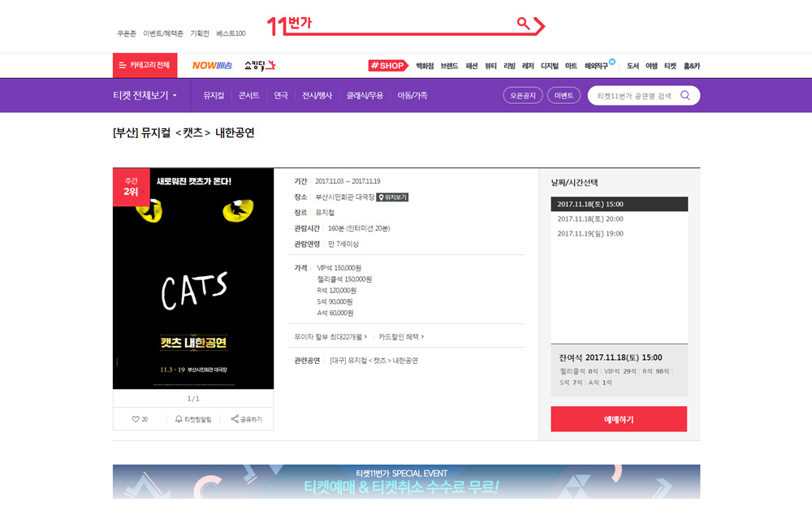The width and height of the screenshot is (812, 528).
Task: Click the 티켓팅알림 bell icon
Action: click(193, 419)
